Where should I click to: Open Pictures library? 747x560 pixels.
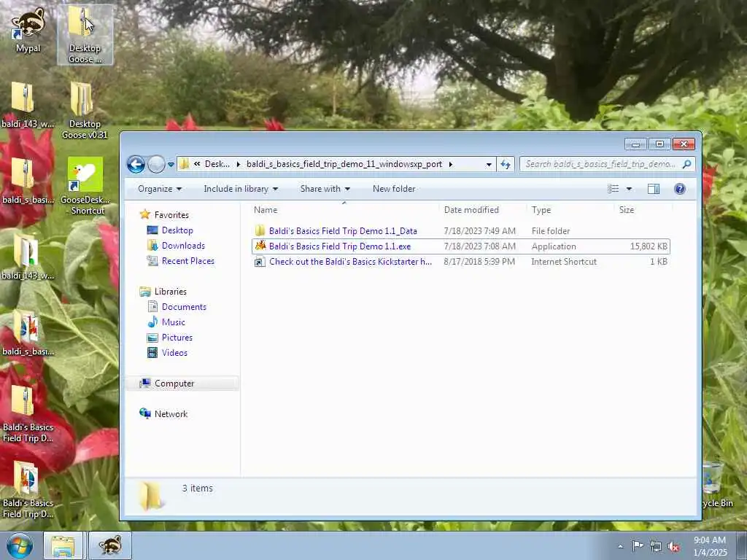(170, 337)
